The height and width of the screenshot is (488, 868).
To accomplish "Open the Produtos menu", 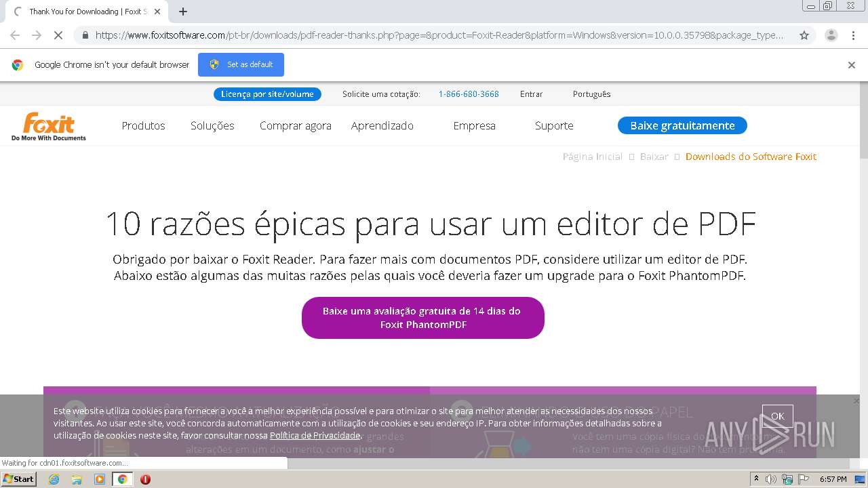I will pyautogui.click(x=143, y=125).
